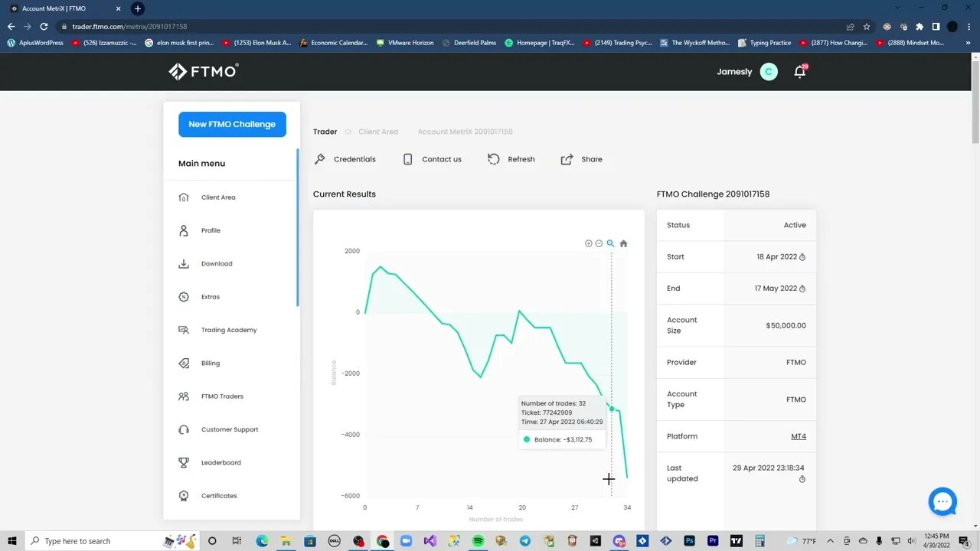
Task: Bookmark this page with star icon
Action: (866, 26)
